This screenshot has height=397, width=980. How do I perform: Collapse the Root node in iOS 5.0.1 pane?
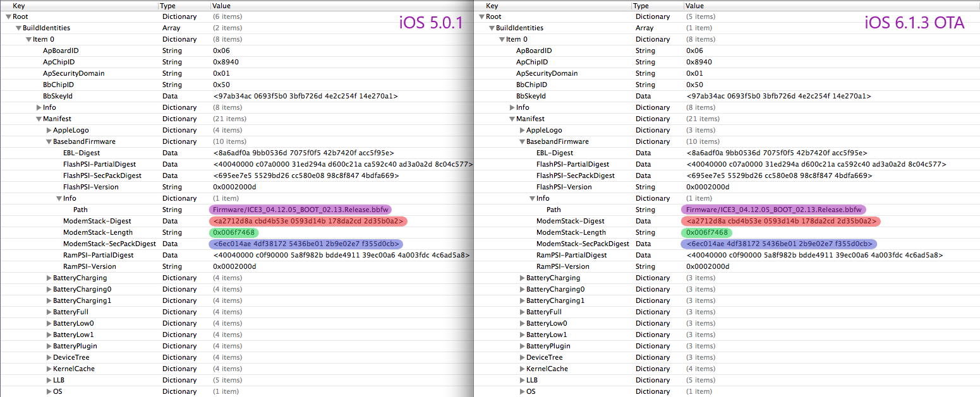click(8, 16)
